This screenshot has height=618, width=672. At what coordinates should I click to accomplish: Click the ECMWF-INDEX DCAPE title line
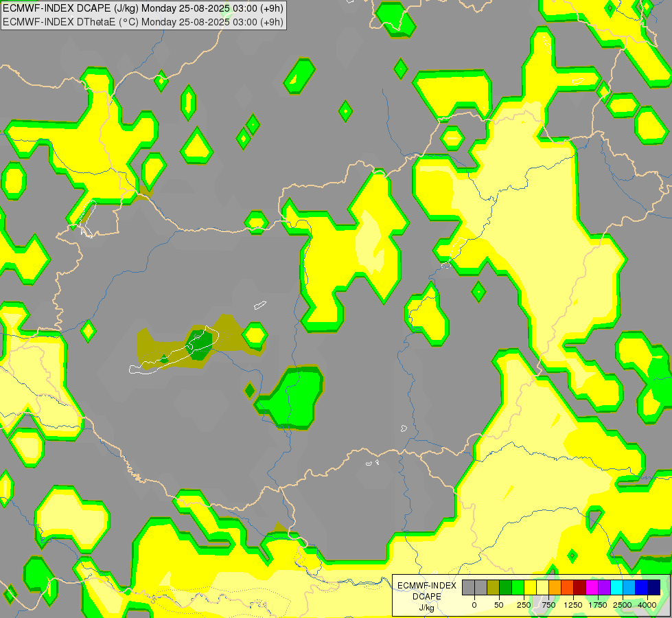click(x=143, y=8)
